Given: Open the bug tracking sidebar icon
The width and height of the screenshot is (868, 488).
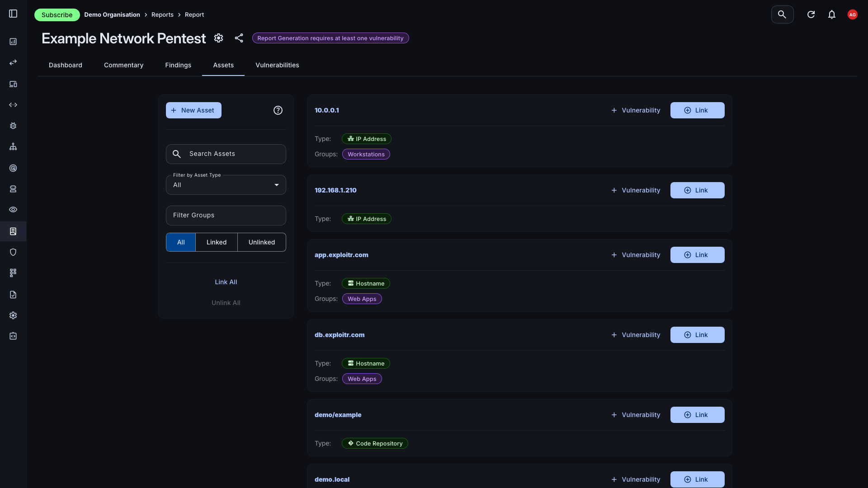Looking at the screenshot, I should (13, 126).
